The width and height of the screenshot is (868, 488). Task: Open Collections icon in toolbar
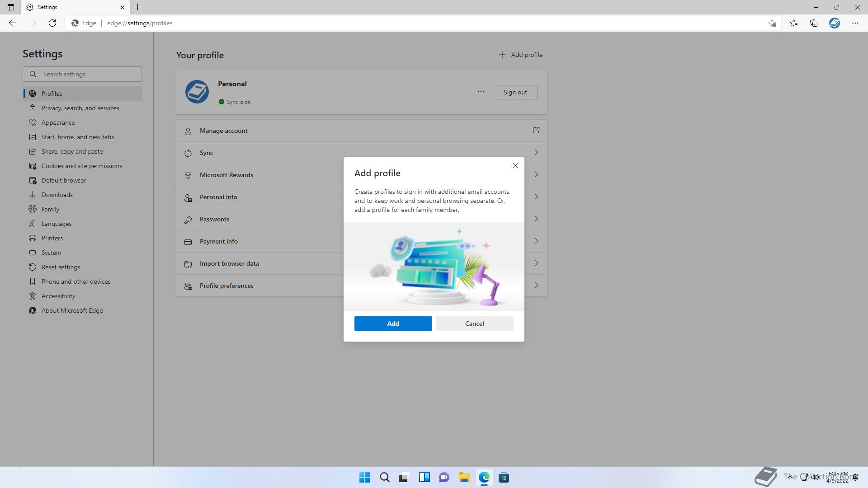(814, 23)
